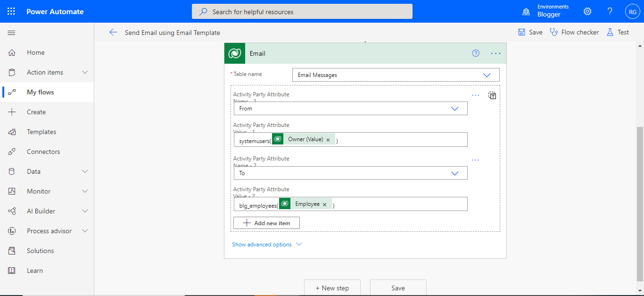Click Add new item button
Image resolution: width=644 pixels, height=296 pixels.
[x=266, y=223]
